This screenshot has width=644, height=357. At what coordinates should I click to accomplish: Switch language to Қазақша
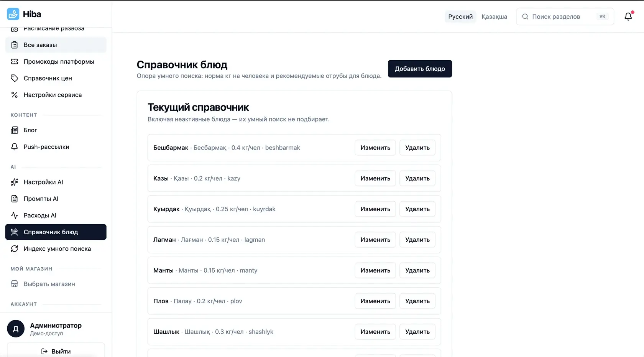tap(494, 16)
